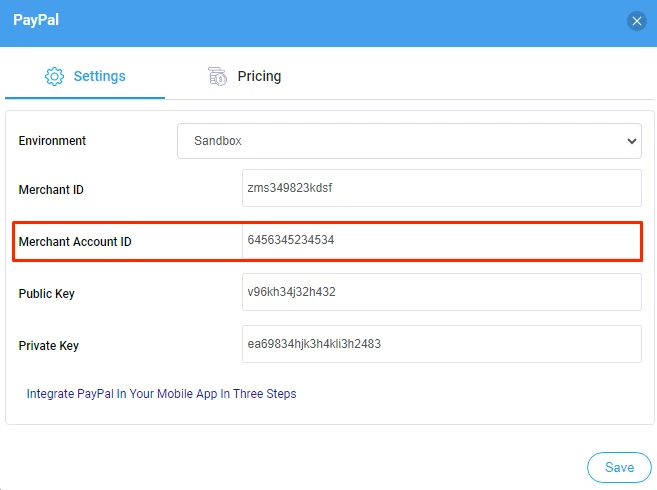This screenshot has height=490, width=657.
Task: Click the Merchant Account ID input field
Action: tap(442, 240)
